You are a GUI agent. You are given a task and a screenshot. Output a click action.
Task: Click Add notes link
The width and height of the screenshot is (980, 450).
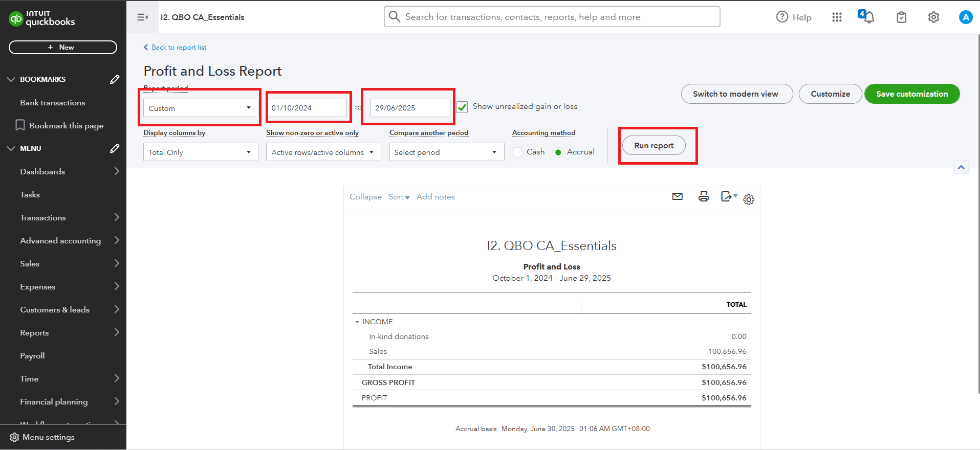tap(435, 197)
